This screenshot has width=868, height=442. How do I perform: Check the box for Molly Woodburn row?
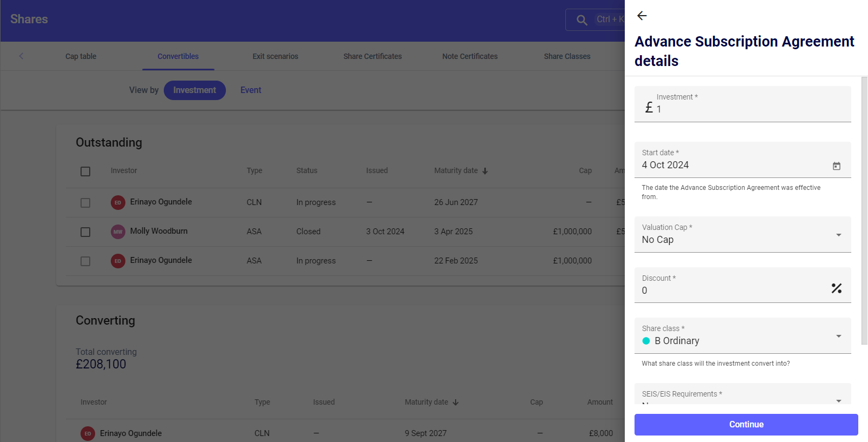tap(85, 232)
